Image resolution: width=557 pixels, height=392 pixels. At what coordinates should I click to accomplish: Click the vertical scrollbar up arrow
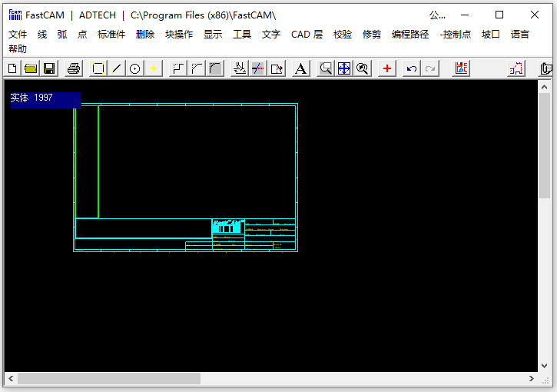click(x=544, y=87)
